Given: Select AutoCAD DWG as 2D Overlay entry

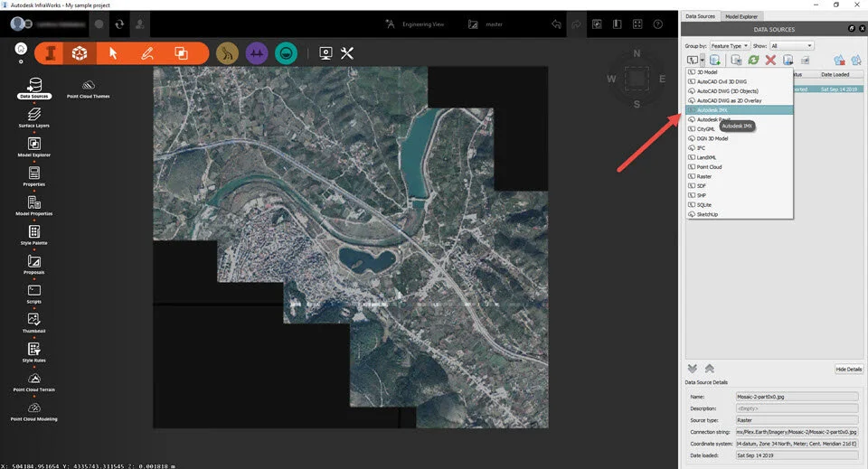Looking at the screenshot, I should (740, 100).
